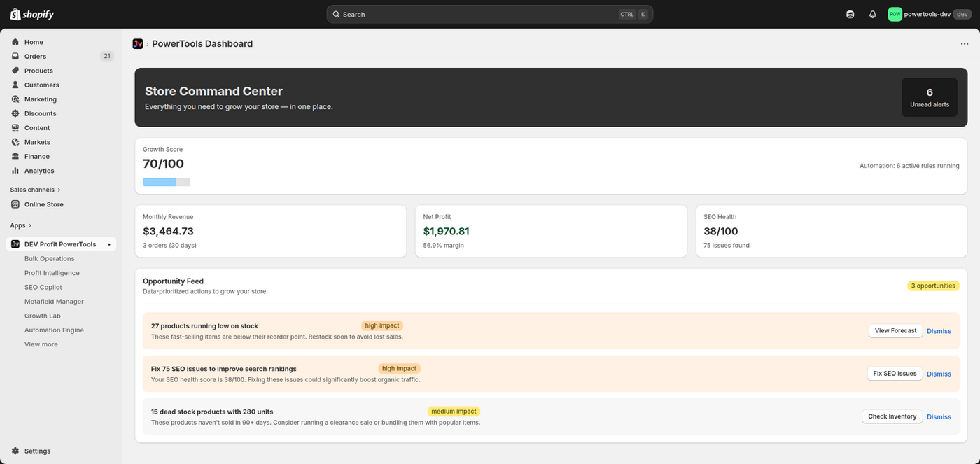This screenshot has height=464, width=980.
Task: Click the Products tag icon
Action: tap(15, 71)
